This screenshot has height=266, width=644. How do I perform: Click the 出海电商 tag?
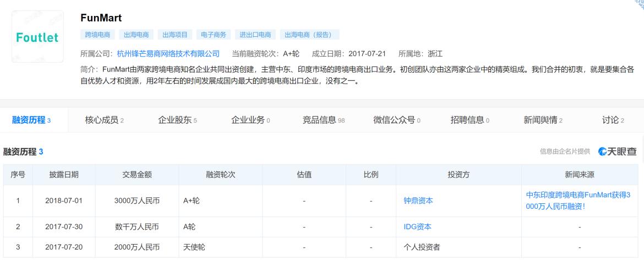137,35
